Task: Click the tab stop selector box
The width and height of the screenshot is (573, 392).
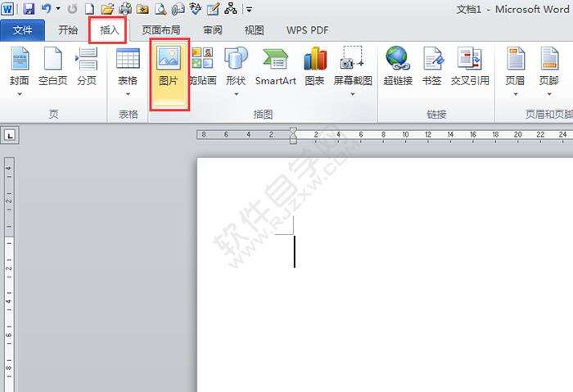Action: point(10,136)
